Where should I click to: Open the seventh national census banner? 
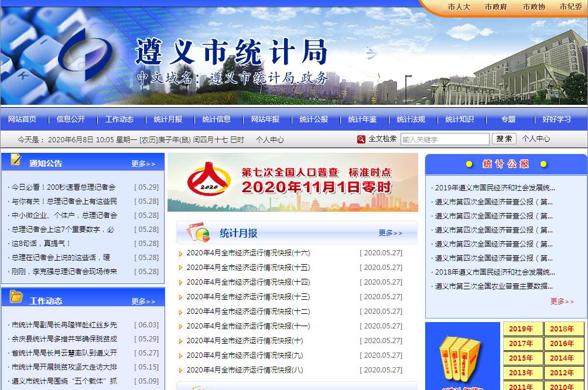click(x=293, y=182)
